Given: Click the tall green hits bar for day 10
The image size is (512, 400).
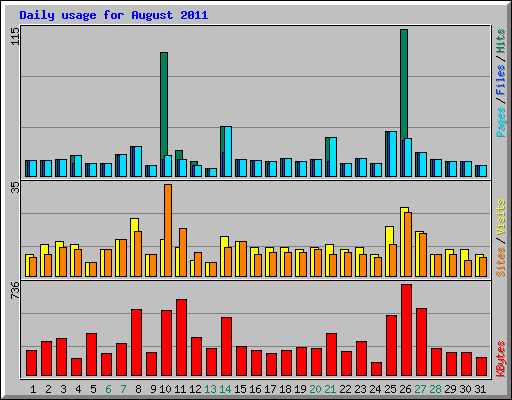Looking at the screenshot, I should (164, 103).
